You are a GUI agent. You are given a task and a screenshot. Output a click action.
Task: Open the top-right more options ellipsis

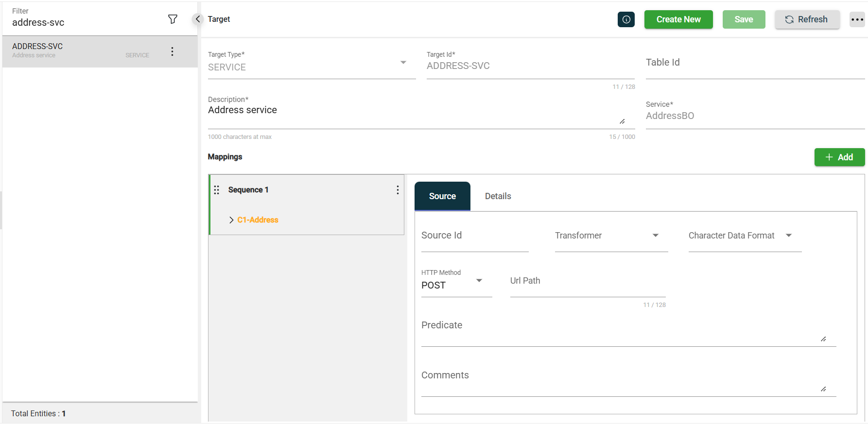coord(857,19)
